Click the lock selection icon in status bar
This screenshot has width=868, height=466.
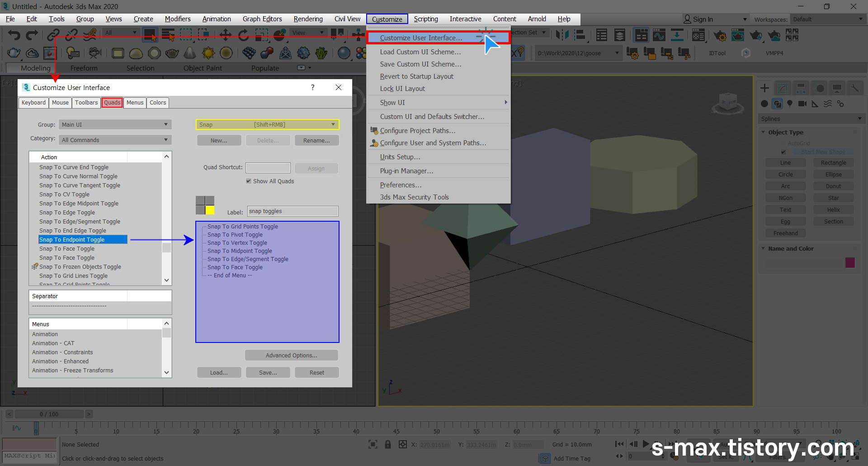point(387,445)
